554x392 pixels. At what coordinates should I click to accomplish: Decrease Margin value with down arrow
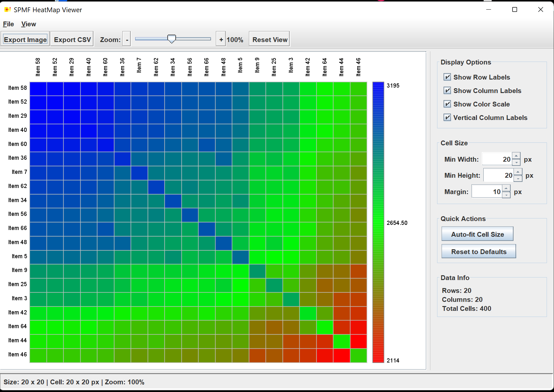506,195
